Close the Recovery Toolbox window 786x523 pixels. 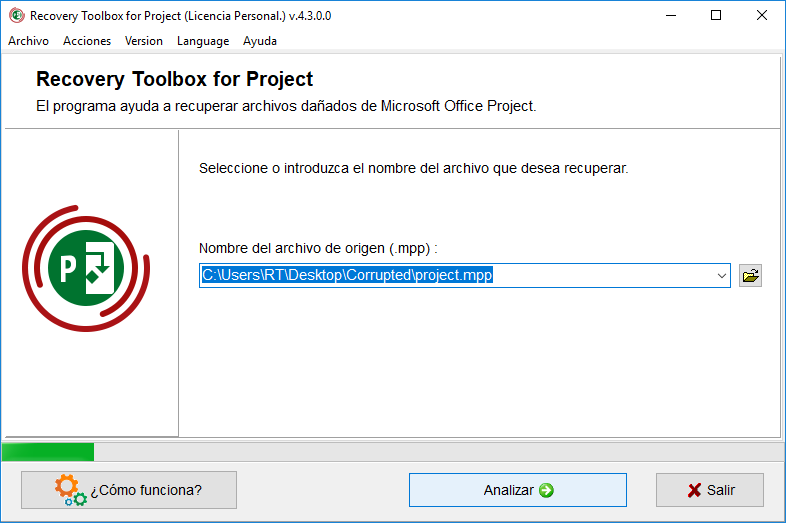pos(761,16)
